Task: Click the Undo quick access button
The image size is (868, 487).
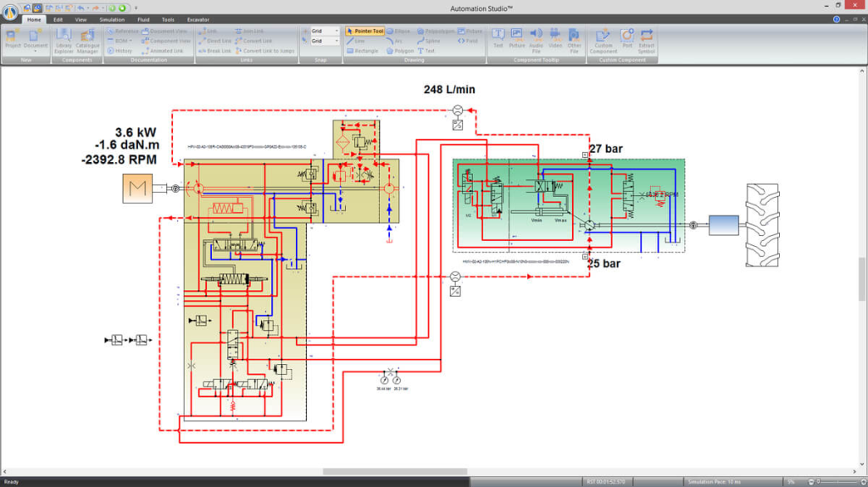Action: (x=81, y=8)
